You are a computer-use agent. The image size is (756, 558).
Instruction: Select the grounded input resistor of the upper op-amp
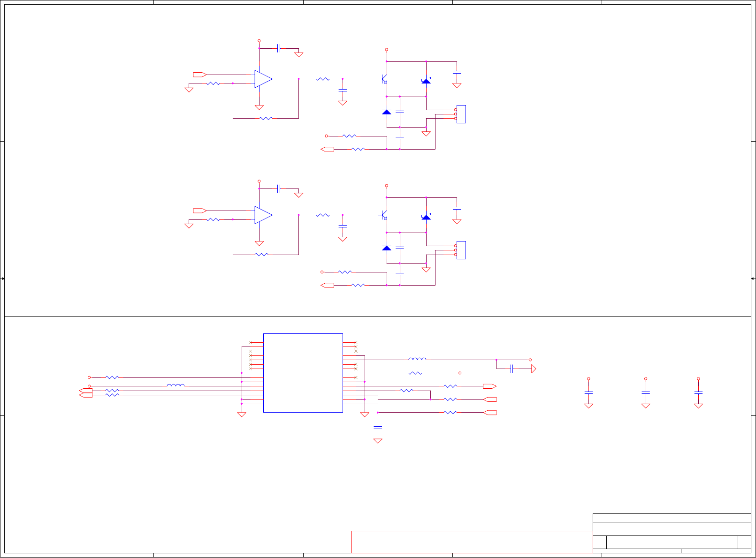pos(213,83)
